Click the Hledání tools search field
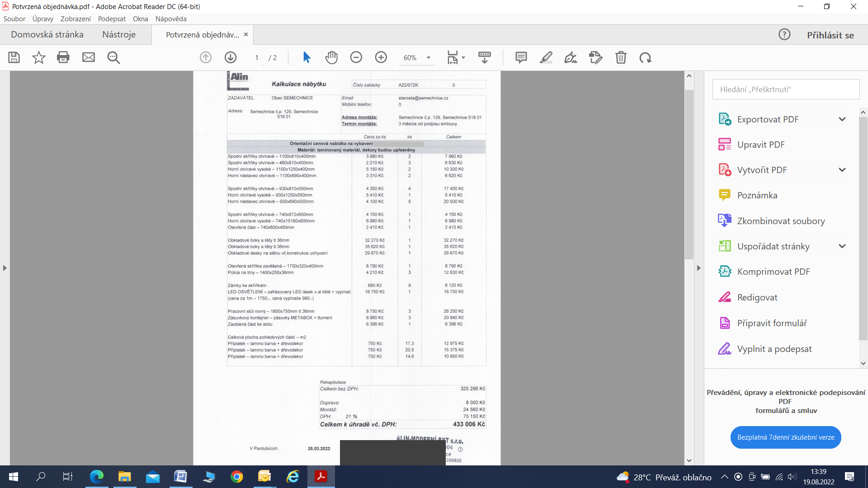The width and height of the screenshot is (868, 488). [786, 89]
